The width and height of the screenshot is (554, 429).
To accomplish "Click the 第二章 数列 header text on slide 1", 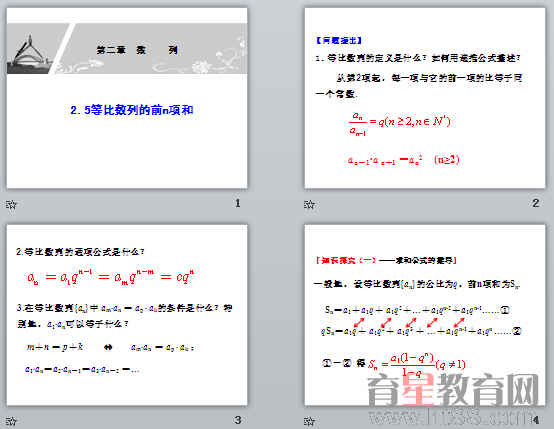I will [x=137, y=50].
